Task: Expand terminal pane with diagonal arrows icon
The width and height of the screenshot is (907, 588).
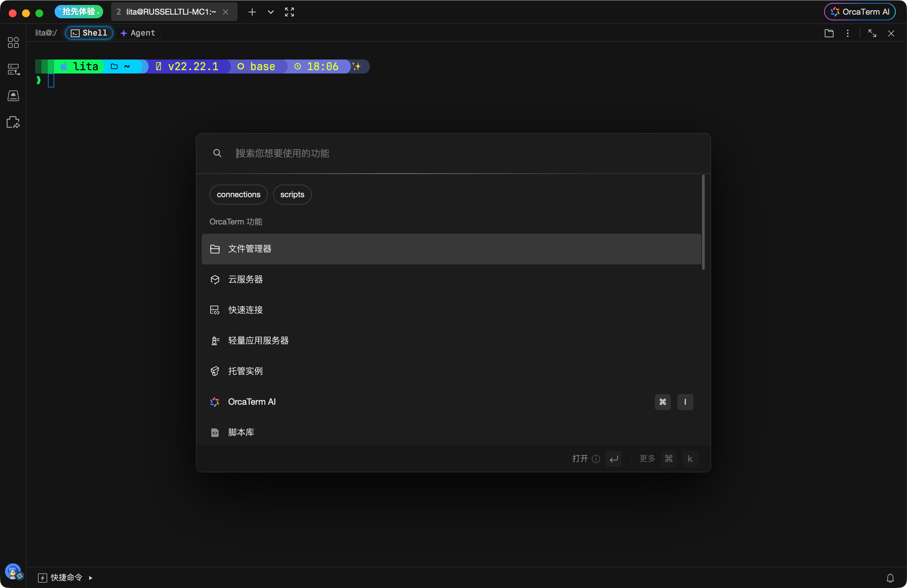Action: coord(872,33)
